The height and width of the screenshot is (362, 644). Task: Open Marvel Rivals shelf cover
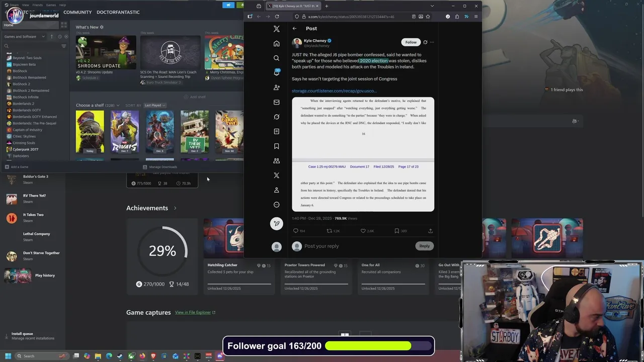(x=124, y=132)
